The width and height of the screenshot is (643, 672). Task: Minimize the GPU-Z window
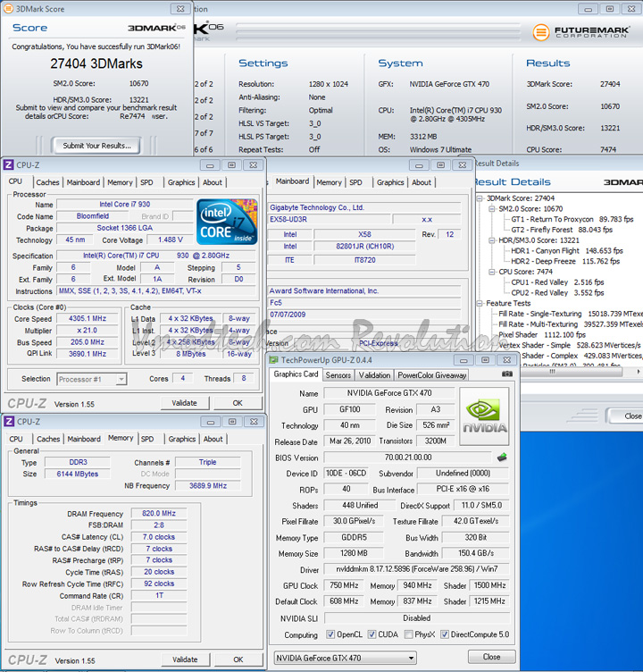pos(463,360)
